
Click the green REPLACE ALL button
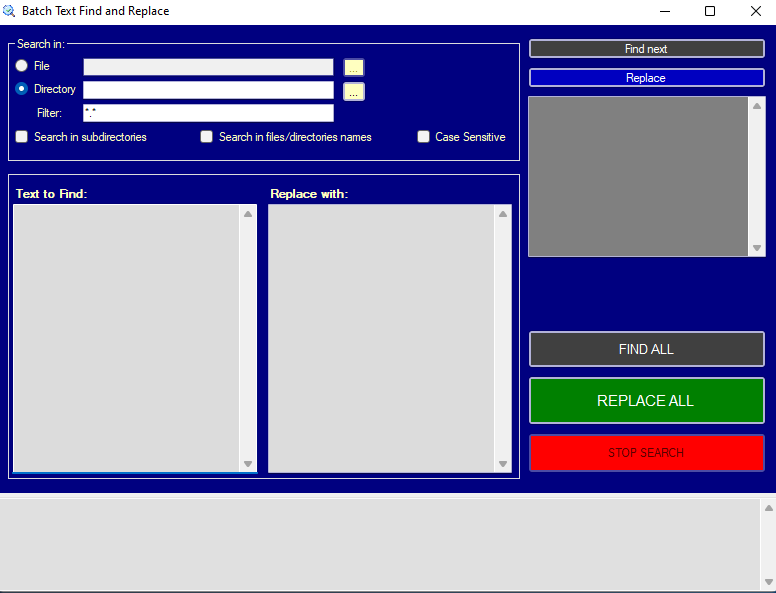click(647, 400)
